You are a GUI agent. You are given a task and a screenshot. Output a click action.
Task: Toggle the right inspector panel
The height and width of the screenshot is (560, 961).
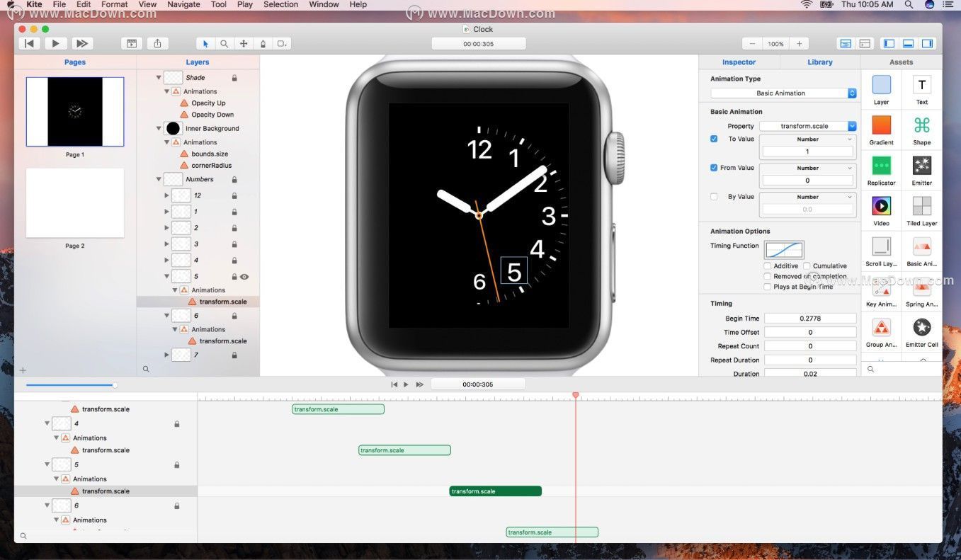928,43
